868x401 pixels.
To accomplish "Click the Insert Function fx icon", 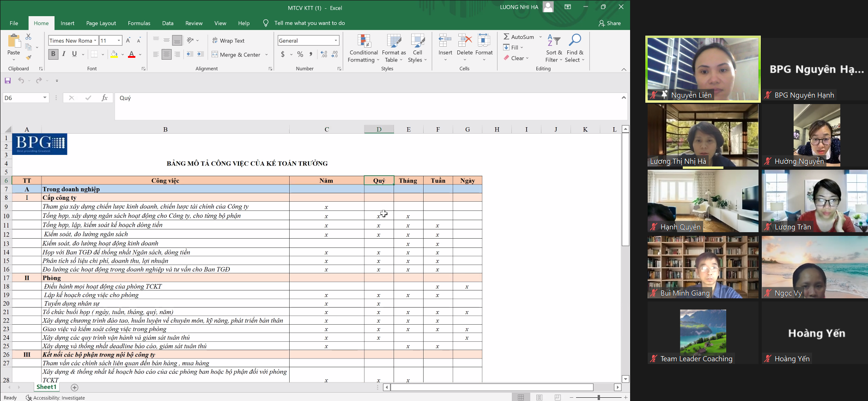I will 105,98.
